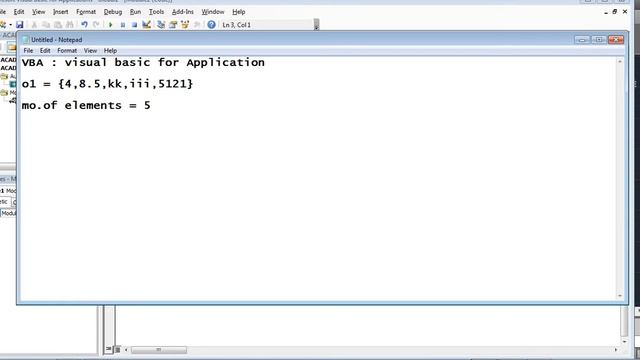Select the module node icon in project tree

pyautogui.click(x=13, y=100)
